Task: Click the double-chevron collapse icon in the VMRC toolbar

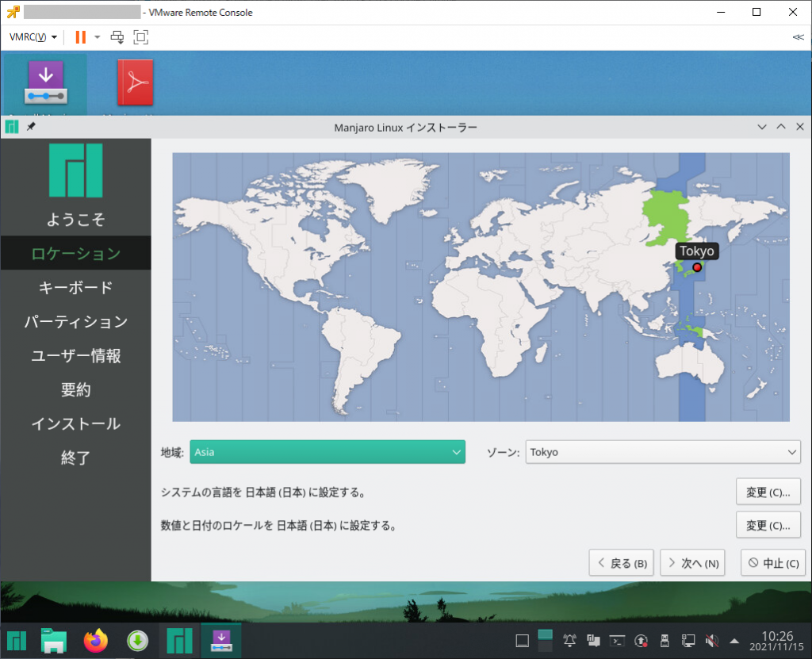Action: tap(798, 36)
